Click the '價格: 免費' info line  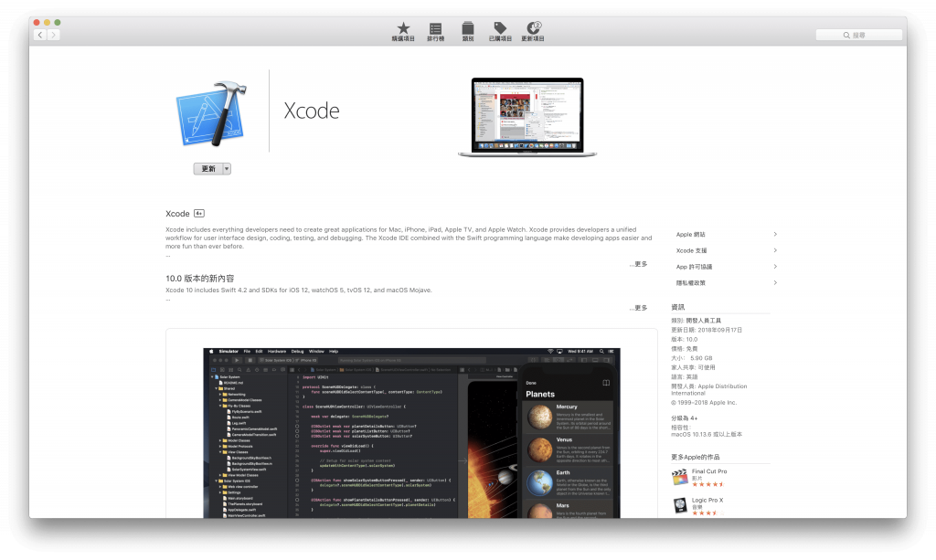point(684,349)
